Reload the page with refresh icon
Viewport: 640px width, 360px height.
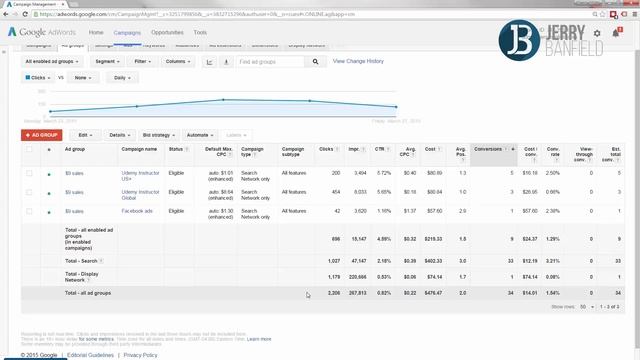coord(25,14)
